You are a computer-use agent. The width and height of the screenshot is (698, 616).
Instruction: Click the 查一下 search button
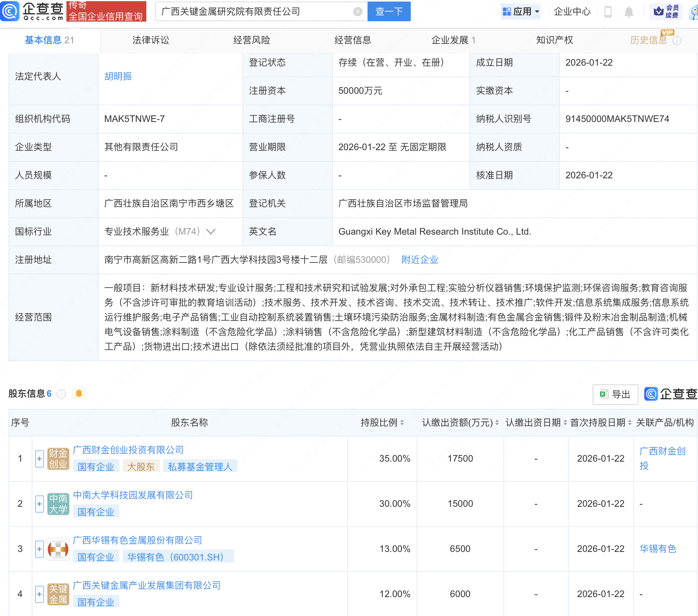pyautogui.click(x=388, y=11)
